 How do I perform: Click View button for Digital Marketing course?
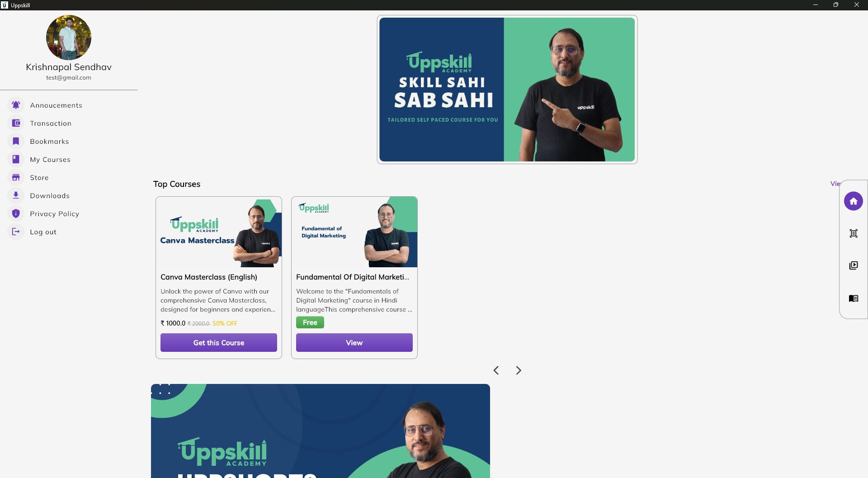354,343
